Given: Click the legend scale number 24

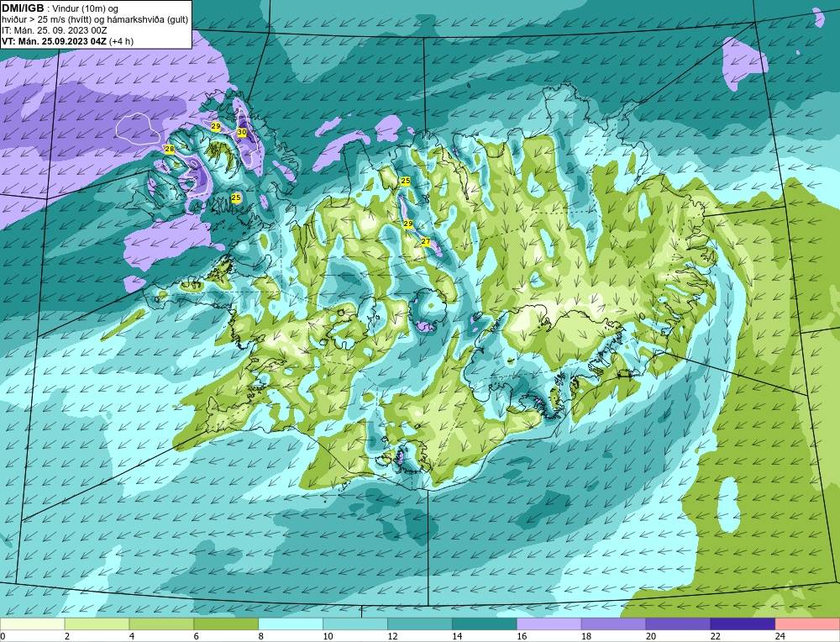Looking at the screenshot, I should [780, 636].
